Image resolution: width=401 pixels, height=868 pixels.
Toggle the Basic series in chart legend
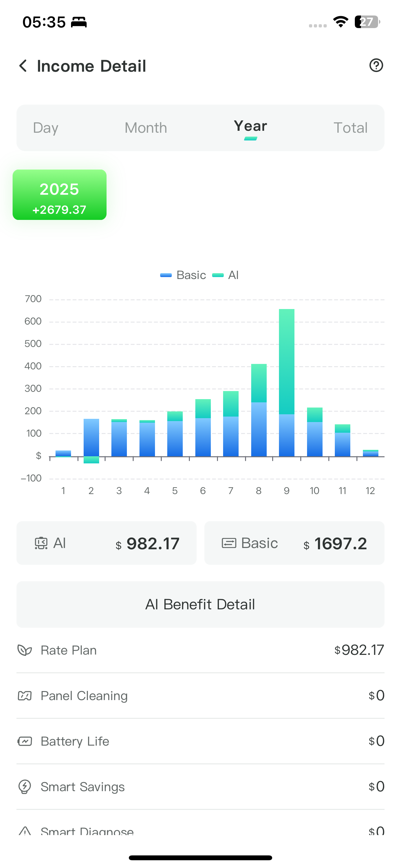pyautogui.click(x=183, y=275)
